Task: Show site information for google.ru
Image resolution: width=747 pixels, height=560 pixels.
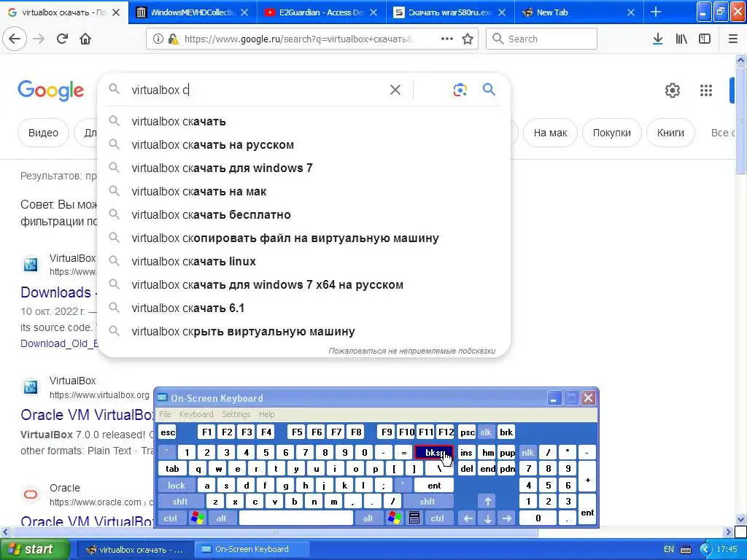Action: pyautogui.click(x=158, y=39)
